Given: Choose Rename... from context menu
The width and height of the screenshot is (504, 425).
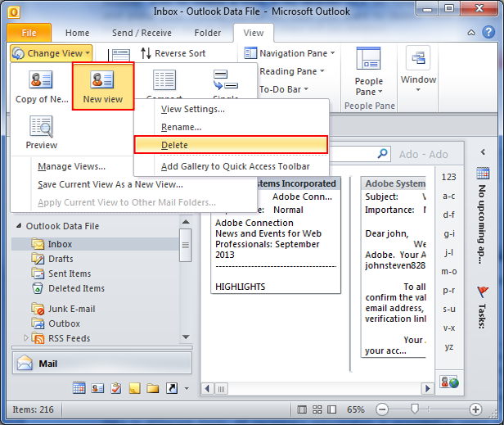Looking at the screenshot, I should [232, 127].
